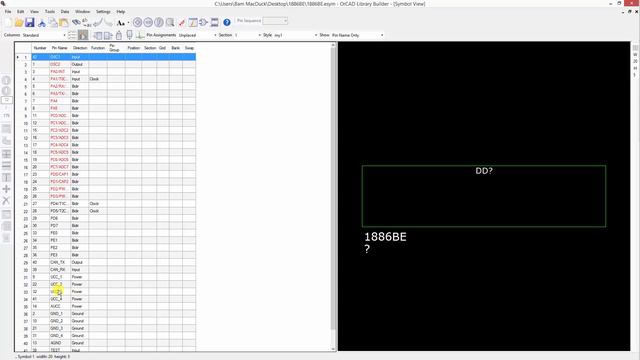
Task: Click the Paste clipboard icon
Action: coord(64,22)
